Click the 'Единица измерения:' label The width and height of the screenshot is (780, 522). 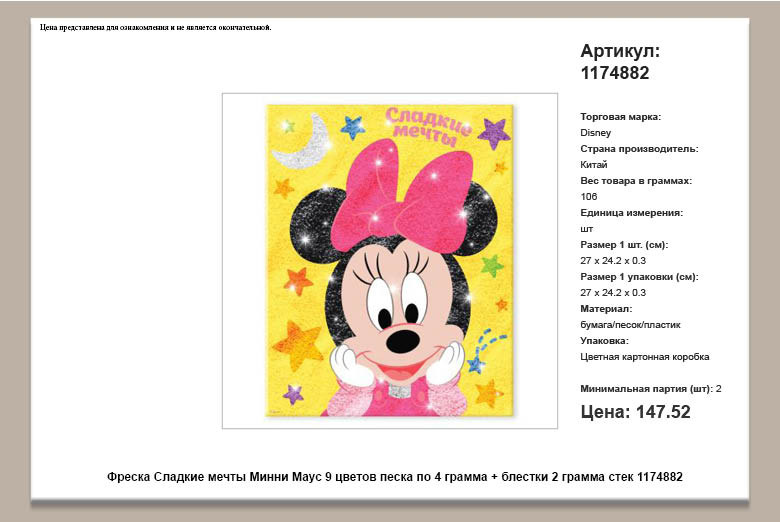pyautogui.click(x=631, y=213)
